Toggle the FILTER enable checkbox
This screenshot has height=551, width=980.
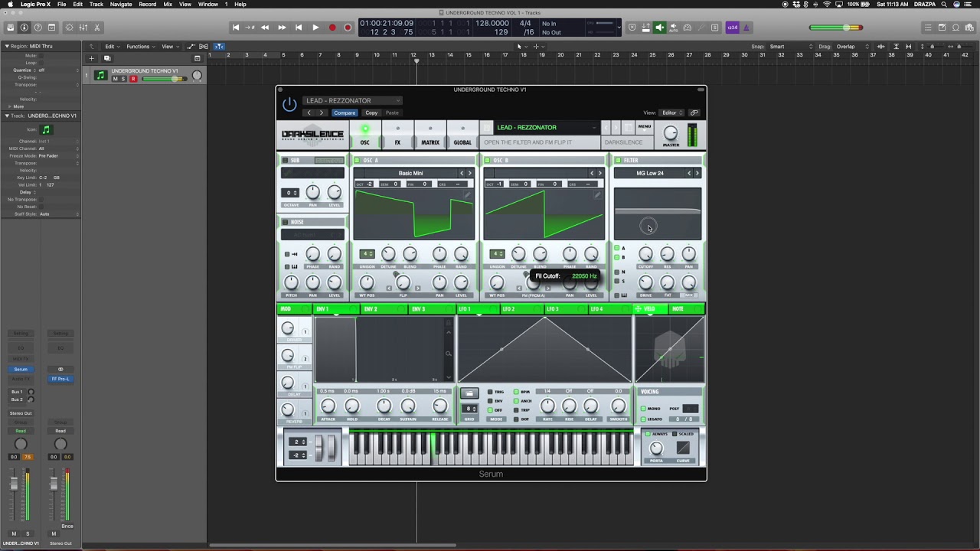(x=618, y=160)
